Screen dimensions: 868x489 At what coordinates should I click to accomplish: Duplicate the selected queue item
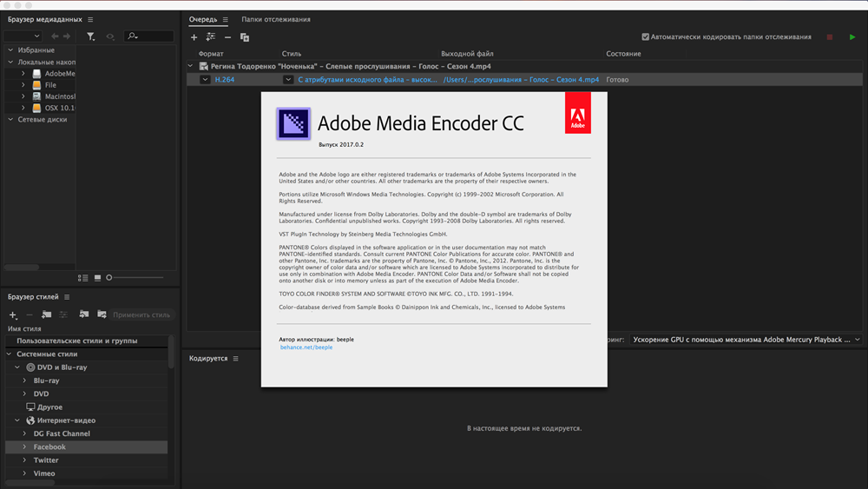click(245, 37)
